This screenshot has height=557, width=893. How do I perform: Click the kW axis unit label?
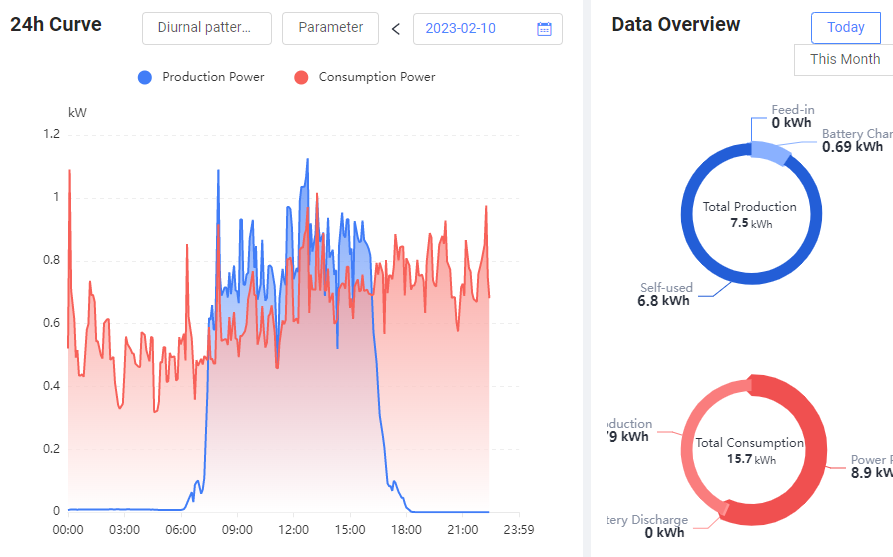click(x=77, y=113)
